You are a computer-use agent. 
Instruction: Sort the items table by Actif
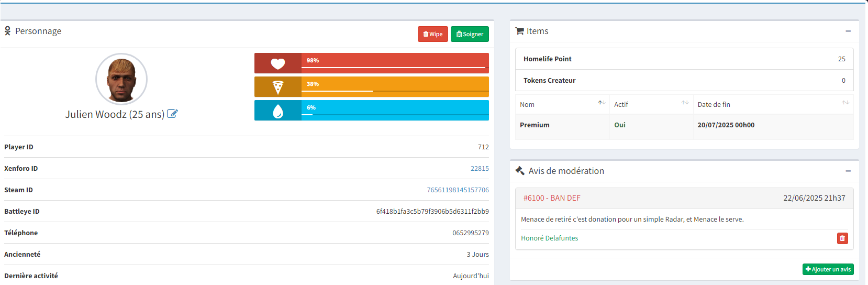pyautogui.click(x=685, y=103)
